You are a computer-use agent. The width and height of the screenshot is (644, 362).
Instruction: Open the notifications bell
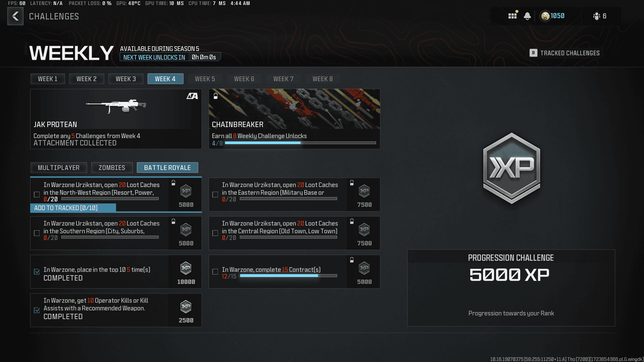[x=527, y=16]
